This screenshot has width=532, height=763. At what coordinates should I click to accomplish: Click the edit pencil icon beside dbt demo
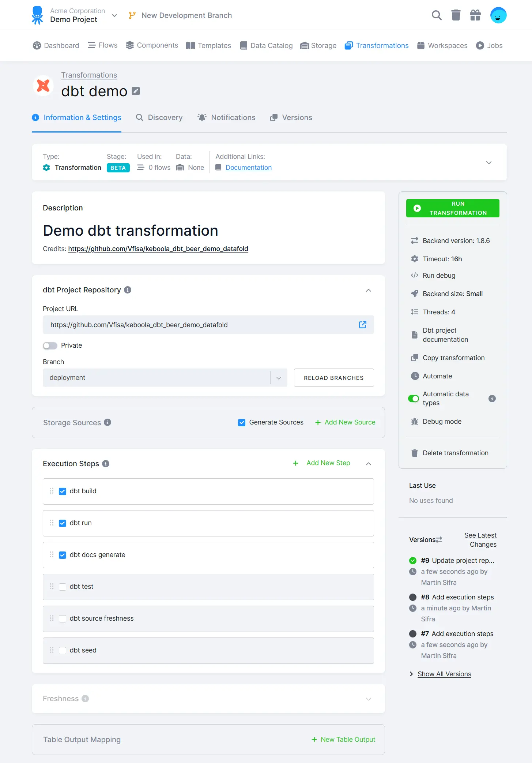(136, 91)
